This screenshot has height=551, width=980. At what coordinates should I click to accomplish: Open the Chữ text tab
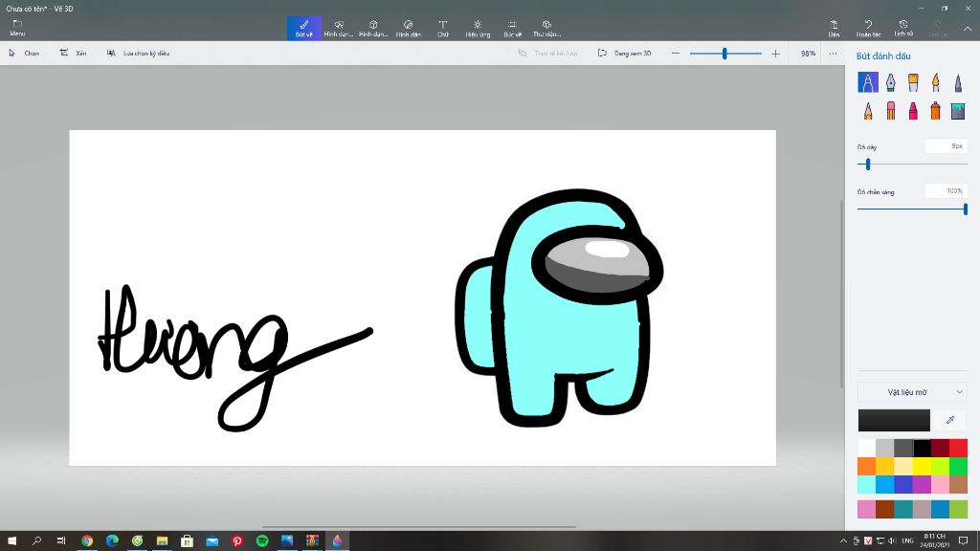coord(443,29)
